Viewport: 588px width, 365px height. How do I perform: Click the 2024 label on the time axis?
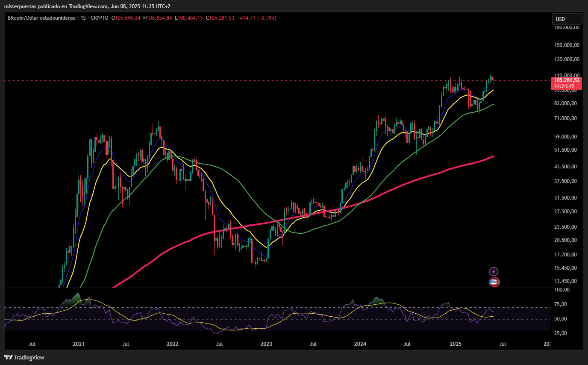[360, 344]
